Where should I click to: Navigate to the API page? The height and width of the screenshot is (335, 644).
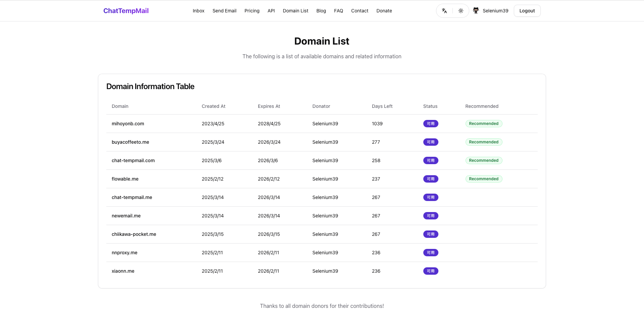271,11
